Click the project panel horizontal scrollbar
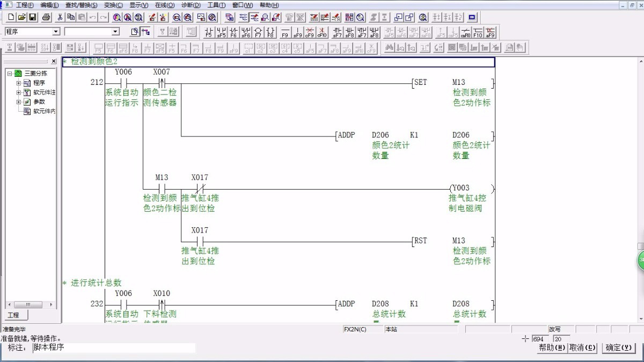Screen dimensions: 644x362 (x=31, y=305)
